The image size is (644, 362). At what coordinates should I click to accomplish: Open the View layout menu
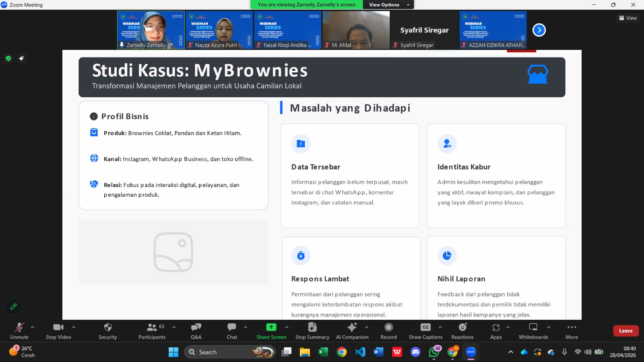[x=628, y=18]
